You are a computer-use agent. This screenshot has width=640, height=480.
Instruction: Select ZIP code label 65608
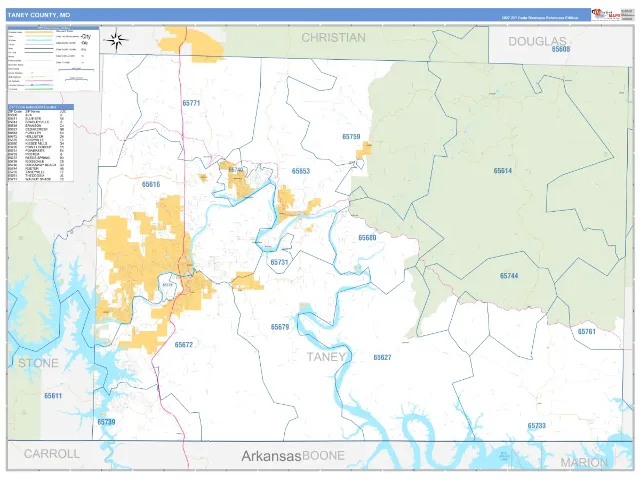click(560, 49)
